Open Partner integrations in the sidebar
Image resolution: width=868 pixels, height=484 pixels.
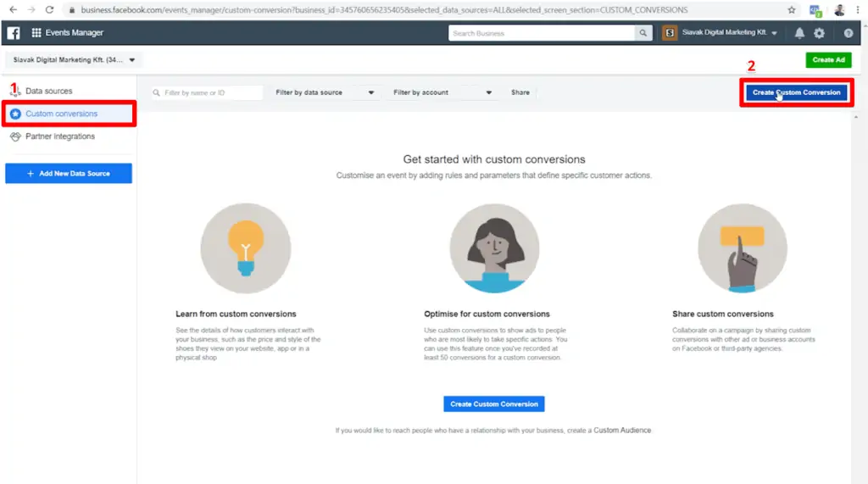pyautogui.click(x=59, y=136)
